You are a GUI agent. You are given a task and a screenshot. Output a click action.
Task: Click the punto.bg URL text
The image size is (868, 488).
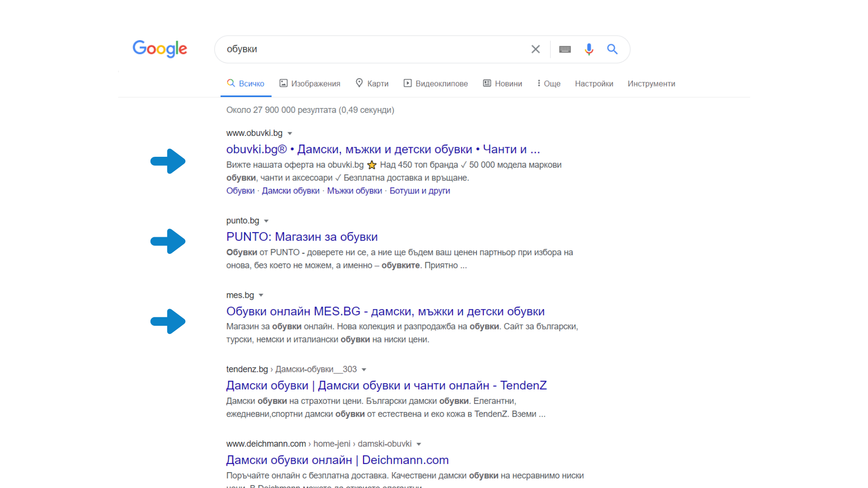click(x=243, y=221)
